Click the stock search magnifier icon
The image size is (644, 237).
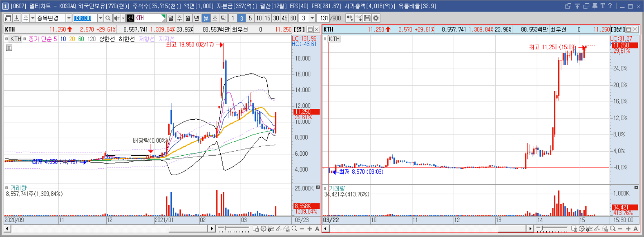(108, 18)
